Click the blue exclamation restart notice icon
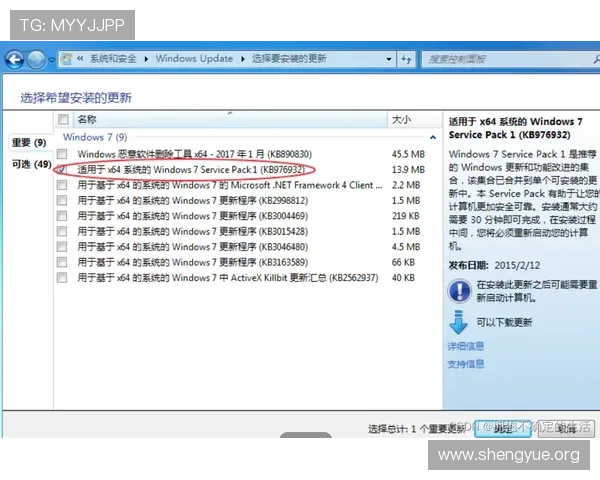 point(459,291)
